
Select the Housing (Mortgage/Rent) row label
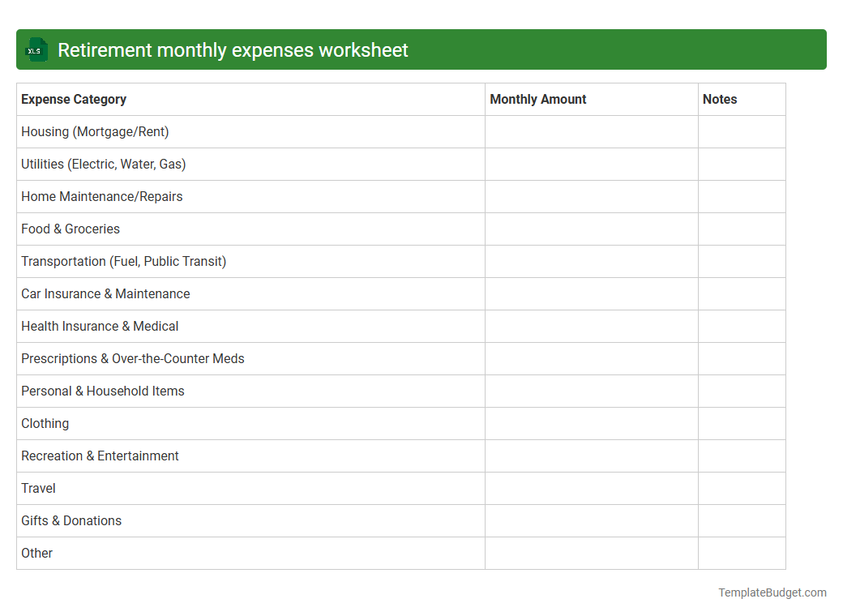coord(95,131)
